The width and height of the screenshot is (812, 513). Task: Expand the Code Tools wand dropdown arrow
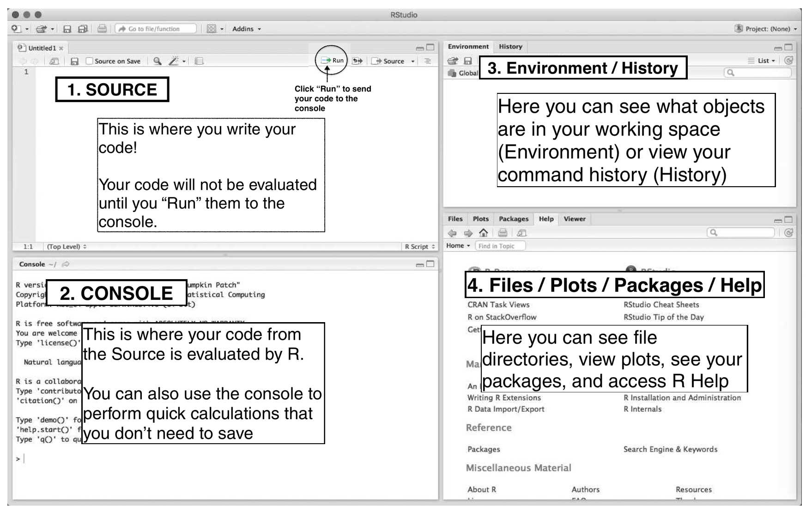click(x=184, y=61)
